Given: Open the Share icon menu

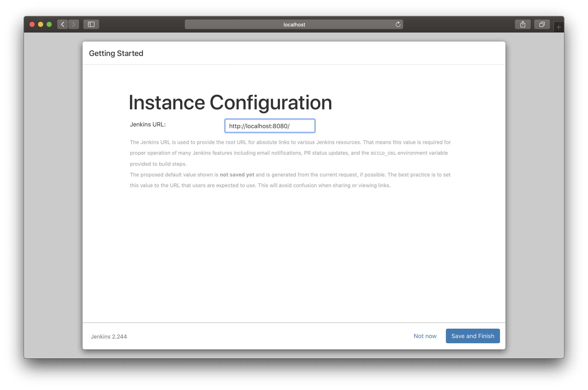Looking at the screenshot, I should (x=523, y=24).
